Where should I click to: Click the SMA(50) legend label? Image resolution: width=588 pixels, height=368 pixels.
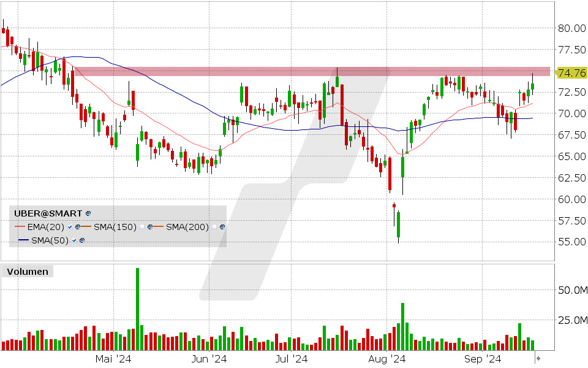pyautogui.click(x=50, y=240)
